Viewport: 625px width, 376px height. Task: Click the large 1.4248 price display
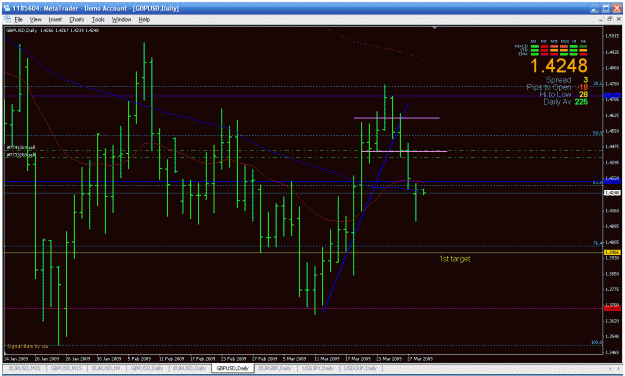[559, 66]
